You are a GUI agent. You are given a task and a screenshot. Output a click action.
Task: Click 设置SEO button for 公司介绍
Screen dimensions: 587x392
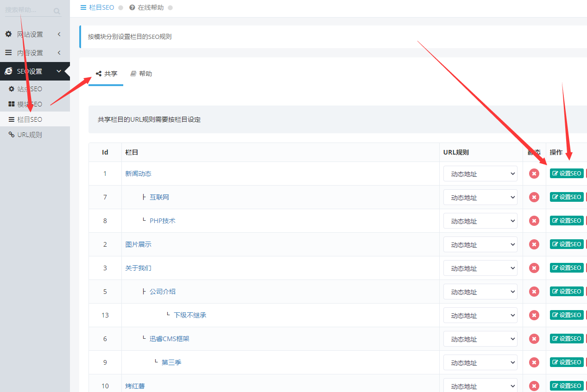(567, 292)
